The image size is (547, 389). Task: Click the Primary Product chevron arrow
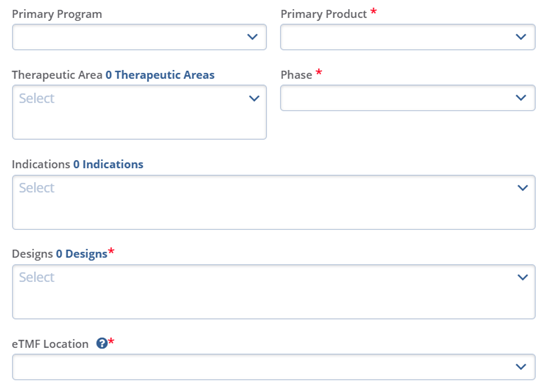[x=521, y=37]
